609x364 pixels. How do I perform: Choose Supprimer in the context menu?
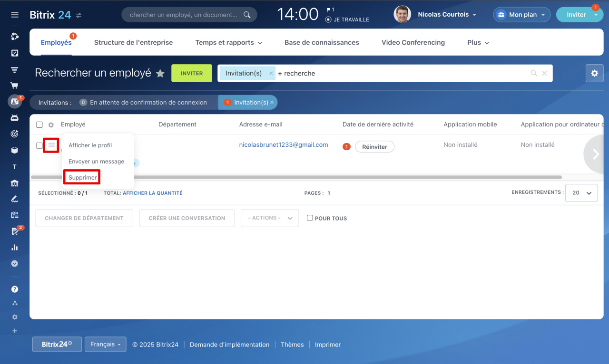(82, 177)
